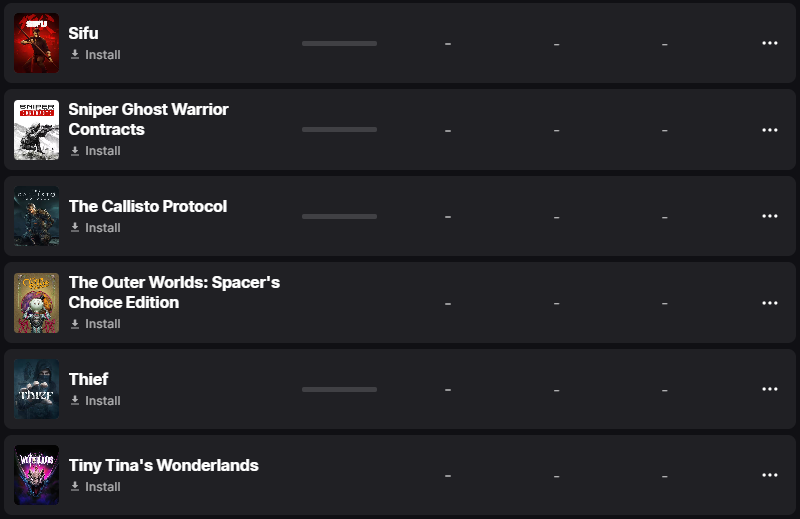Open the Sifu cover art thumbnail
The height and width of the screenshot is (519, 800).
36,43
